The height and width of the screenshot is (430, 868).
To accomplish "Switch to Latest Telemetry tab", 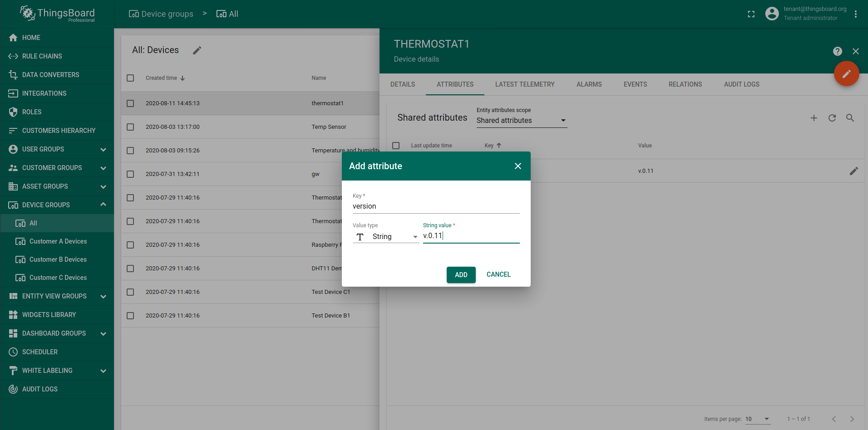I will (525, 84).
